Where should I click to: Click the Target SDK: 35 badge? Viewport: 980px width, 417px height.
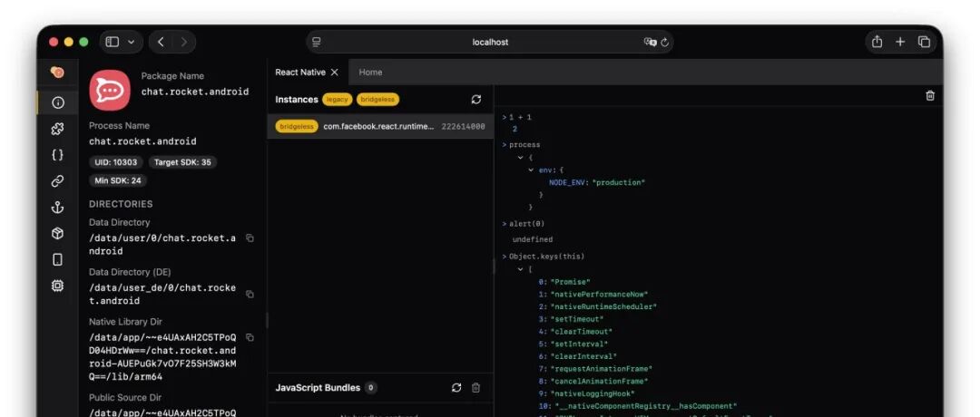coord(182,162)
